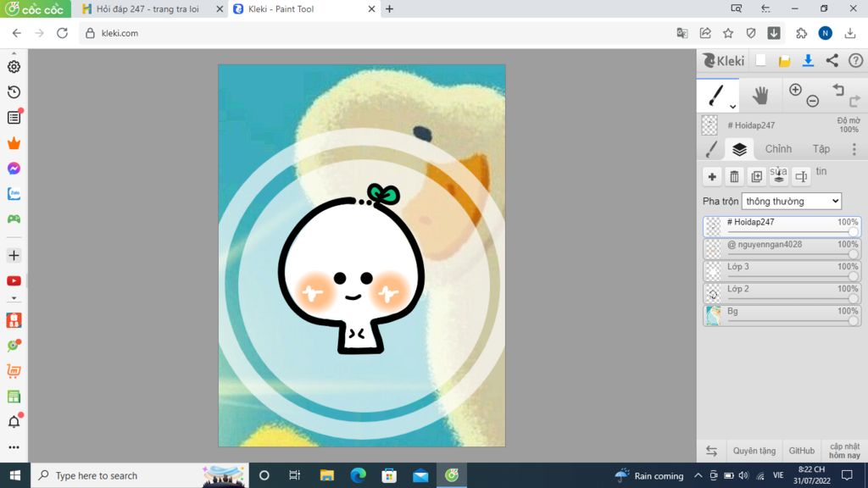
Task: Go back to the previous page
Action: (17, 33)
